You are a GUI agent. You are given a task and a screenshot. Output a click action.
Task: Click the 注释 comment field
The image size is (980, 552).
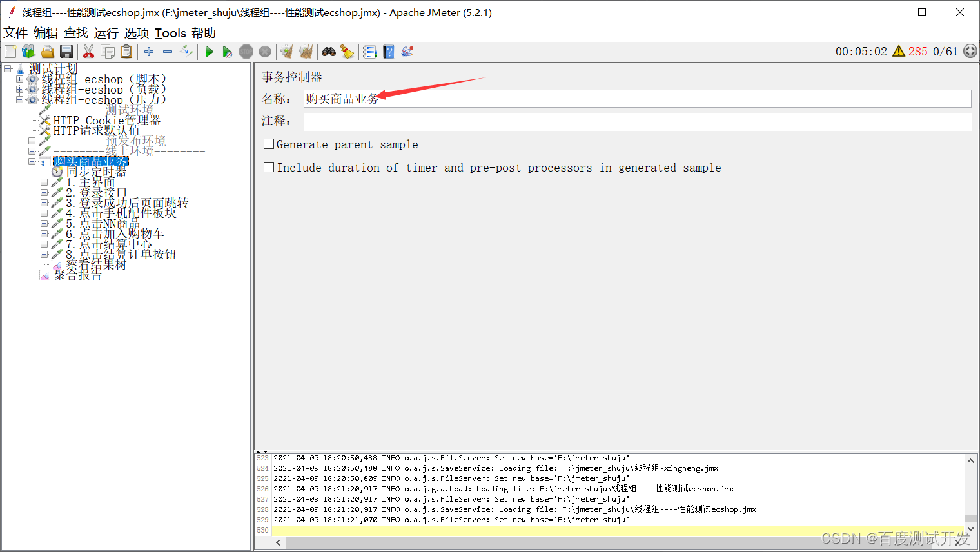(637, 122)
